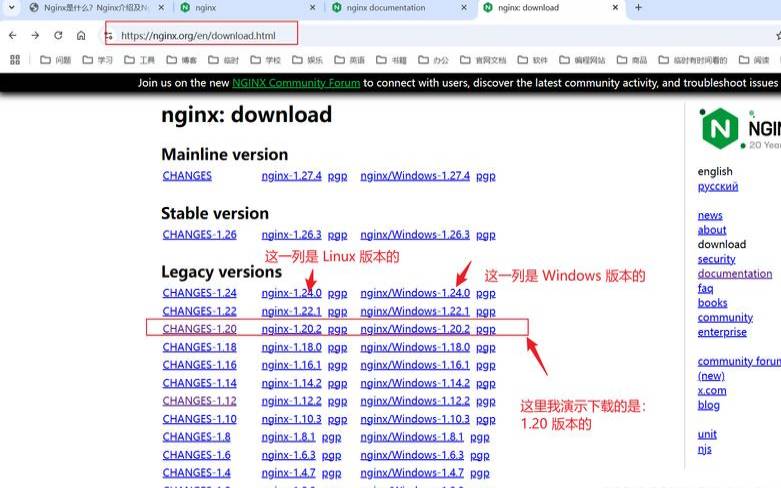Open the 'news' sidebar link
This screenshot has height=488, width=781.
coord(710,215)
